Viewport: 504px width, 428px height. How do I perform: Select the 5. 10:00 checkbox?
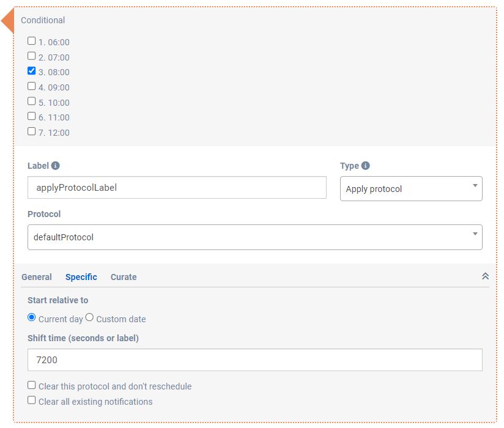coord(32,101)
